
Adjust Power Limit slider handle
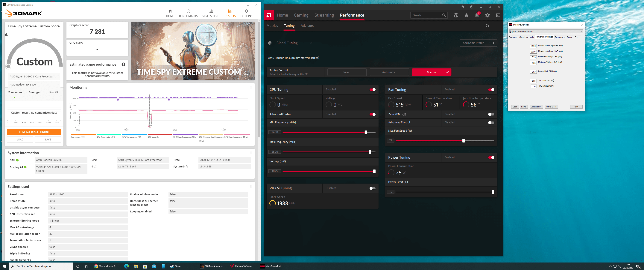[x=493, y=192]
